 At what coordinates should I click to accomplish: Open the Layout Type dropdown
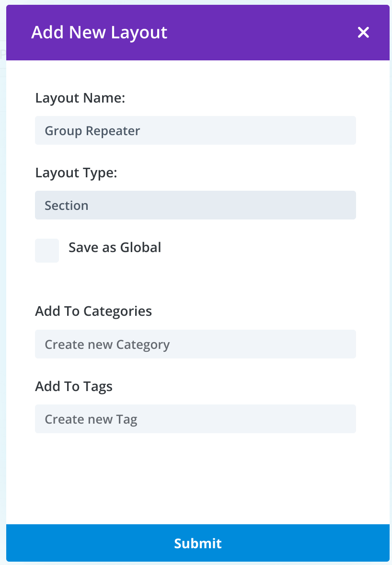(195, 205)
